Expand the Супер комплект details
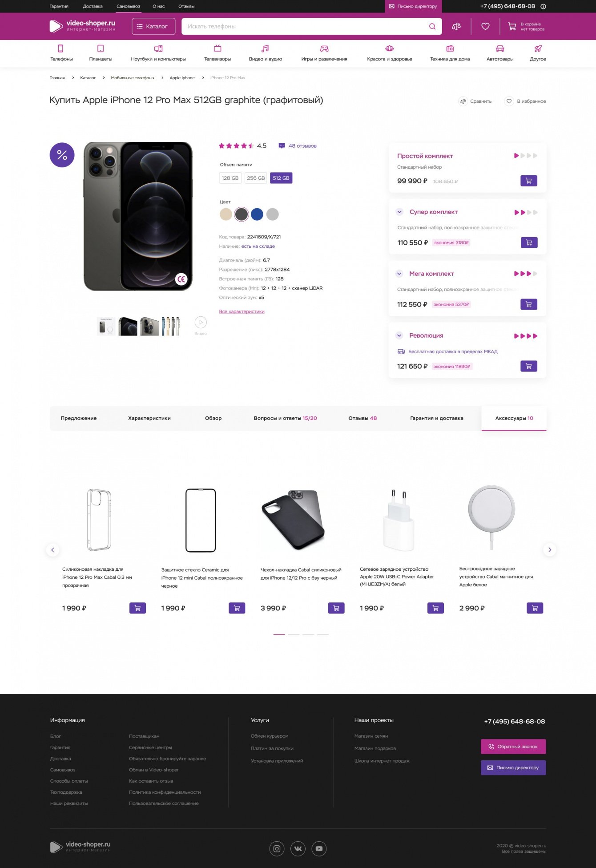 399,212
